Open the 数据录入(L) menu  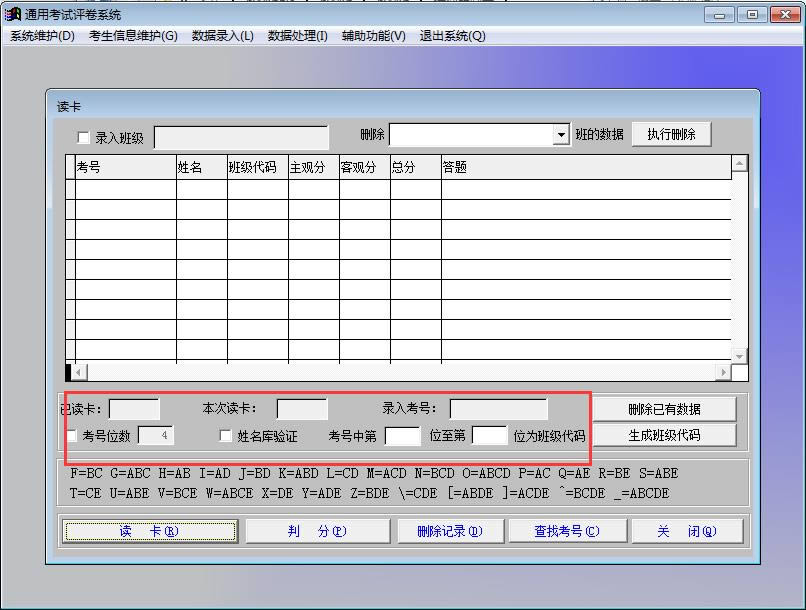(x=223, y=36)
